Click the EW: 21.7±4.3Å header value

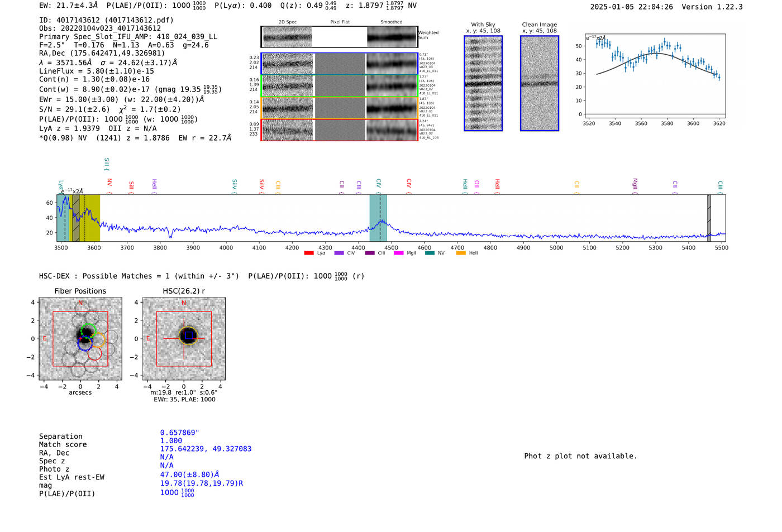(69, 6)
